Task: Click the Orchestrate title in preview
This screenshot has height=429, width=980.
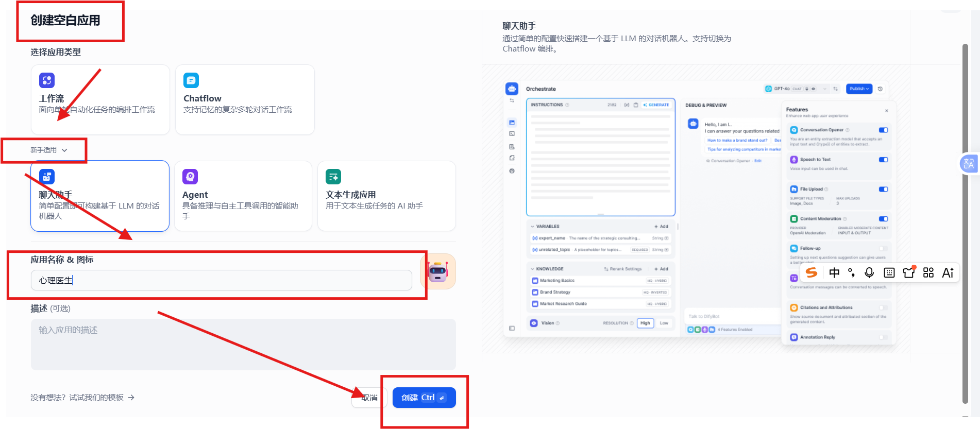Action: (541, 89)
